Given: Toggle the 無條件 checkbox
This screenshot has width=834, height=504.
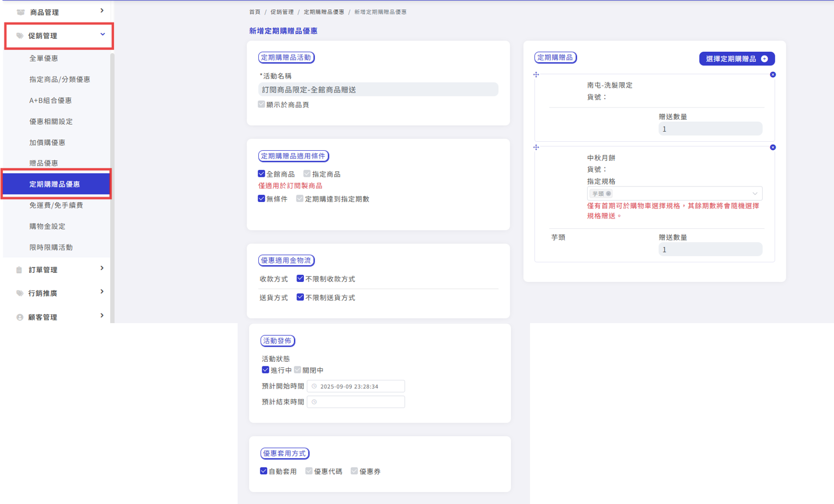Looking at the screenshot, I should pyautogui.click(x=261, y=198).
